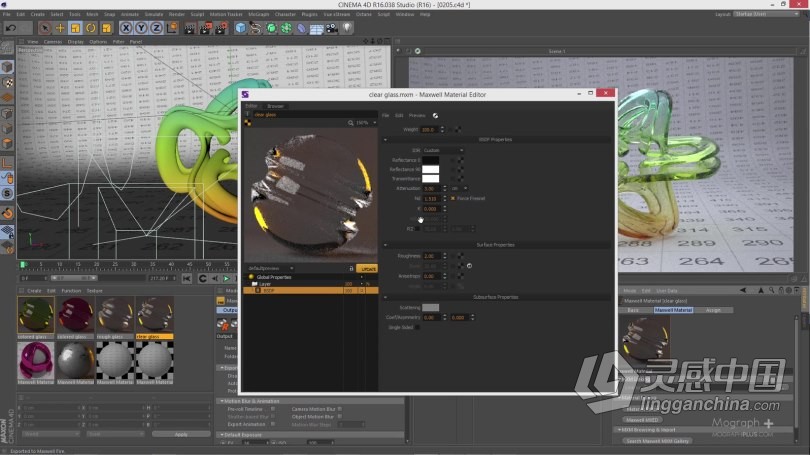Open the floor/environment icon
Image resolution: width=810 pixels, height=455 pixels.
click(x=317, y=28)
